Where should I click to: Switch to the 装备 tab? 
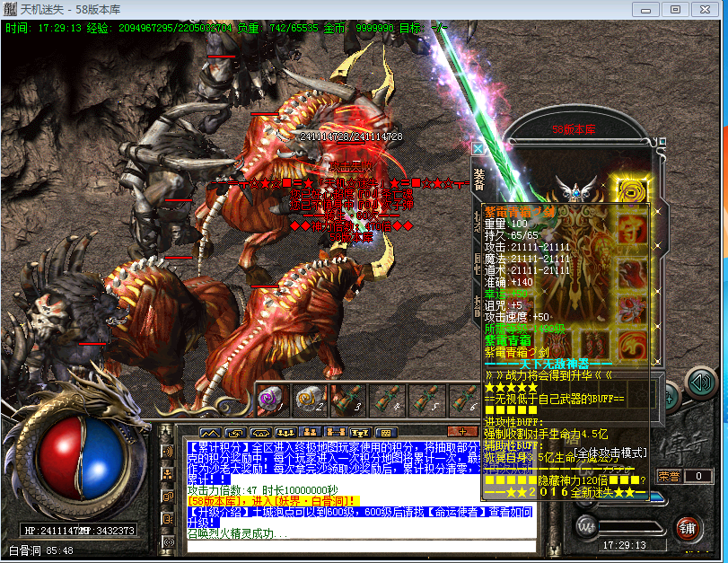(478, 180)
